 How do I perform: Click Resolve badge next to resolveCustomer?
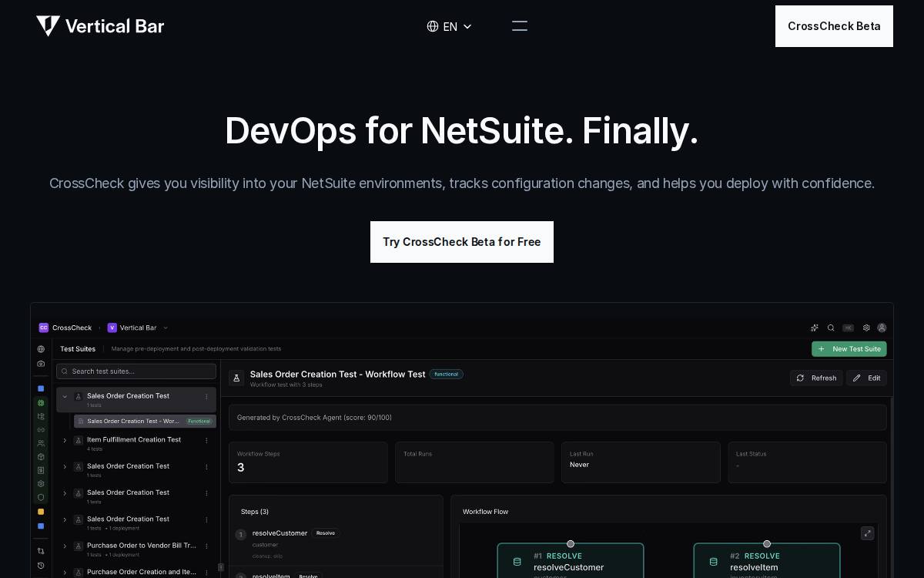coord(326,533)
